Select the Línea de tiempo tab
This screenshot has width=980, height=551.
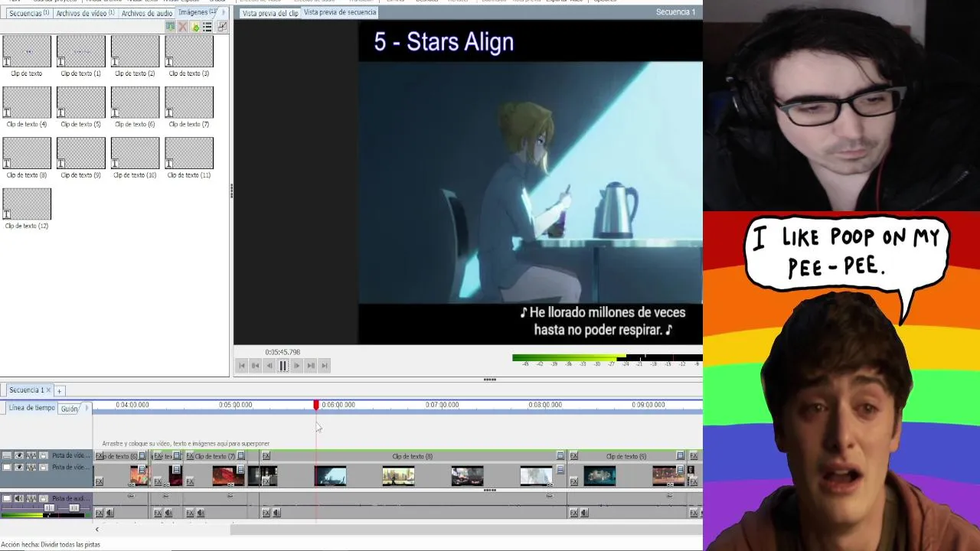point(31,408)
